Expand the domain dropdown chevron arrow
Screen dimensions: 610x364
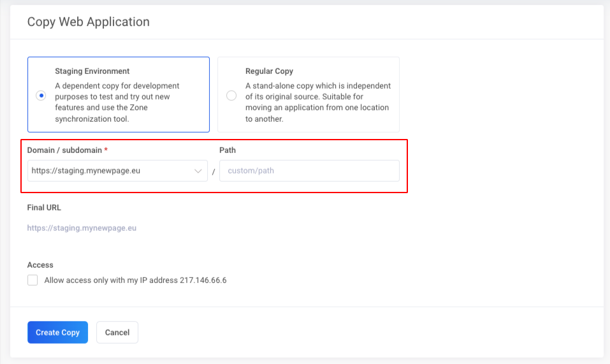198,171
